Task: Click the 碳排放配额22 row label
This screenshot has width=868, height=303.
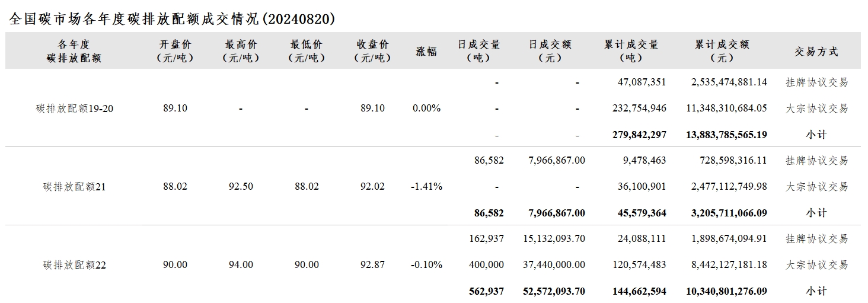Action: tap(75, 265)
